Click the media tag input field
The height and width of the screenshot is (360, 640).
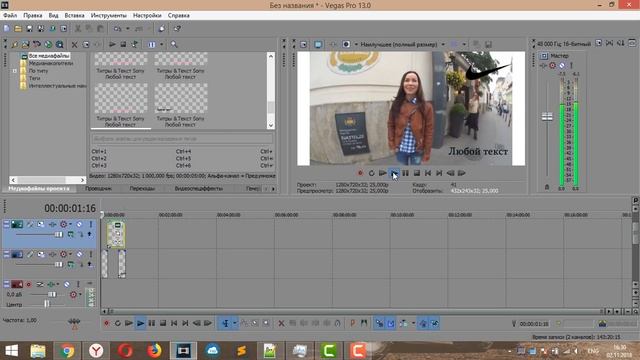click(x=182, y=139)
